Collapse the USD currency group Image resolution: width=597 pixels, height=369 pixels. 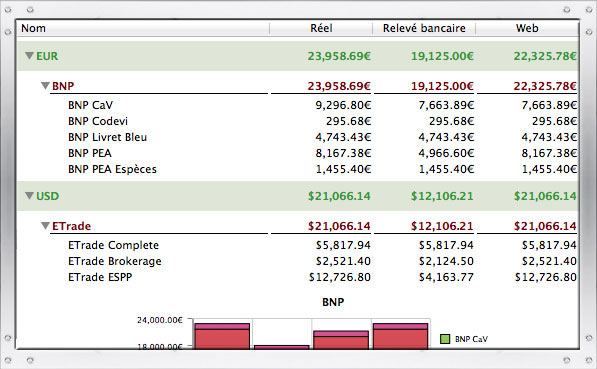29,196
